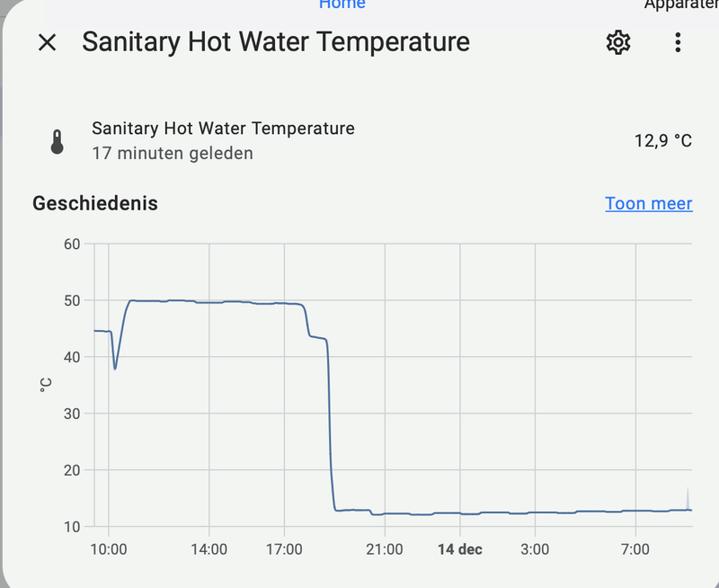Click the temperature graph line near its peak

[207, 298]
